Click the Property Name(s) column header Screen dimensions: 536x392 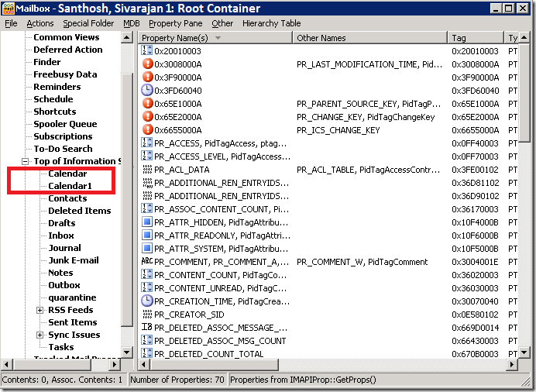click(215, 38)
